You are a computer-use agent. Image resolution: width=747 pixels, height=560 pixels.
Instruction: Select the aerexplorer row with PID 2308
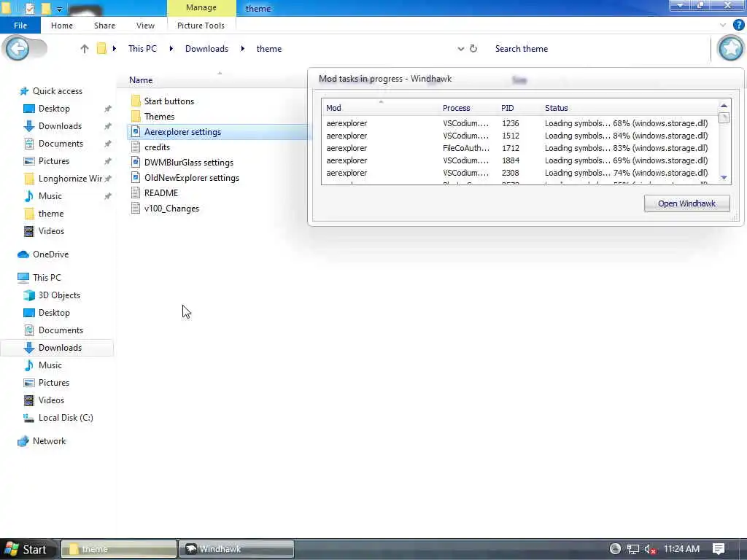click(519, 173)
